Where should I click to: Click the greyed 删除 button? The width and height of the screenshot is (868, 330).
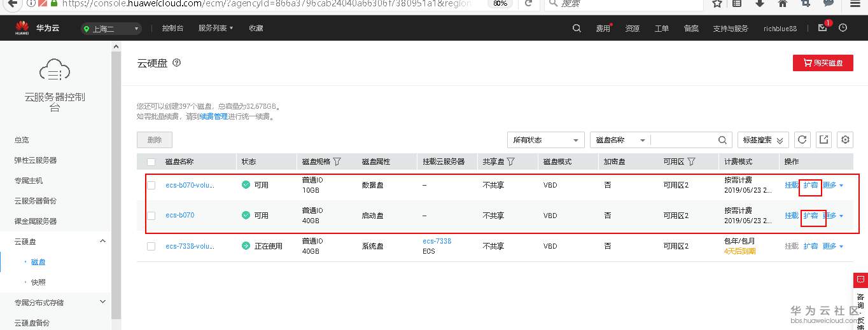[155, 140]
